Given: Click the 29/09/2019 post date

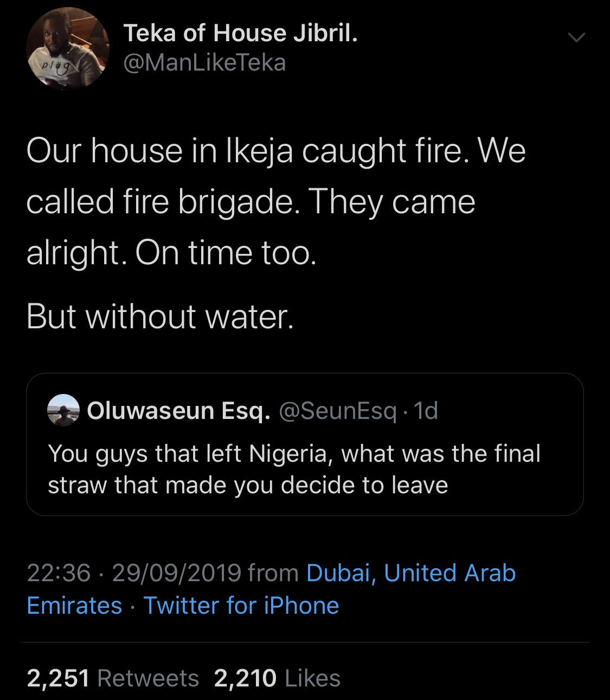Looking at the screenshot, I should tap(176, 573).
